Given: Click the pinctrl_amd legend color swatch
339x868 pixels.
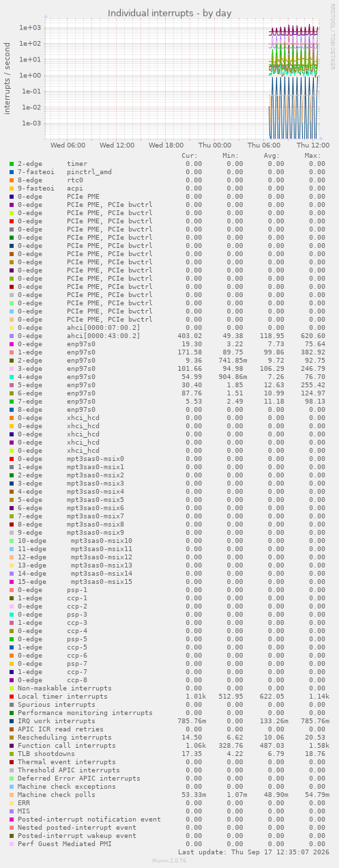Looking at the screenshot, I should pos(12,172).
